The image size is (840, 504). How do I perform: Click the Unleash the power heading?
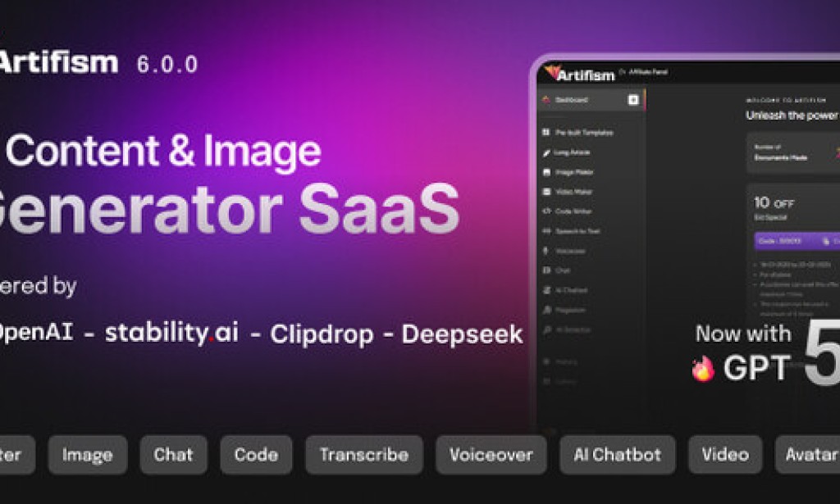792,115
